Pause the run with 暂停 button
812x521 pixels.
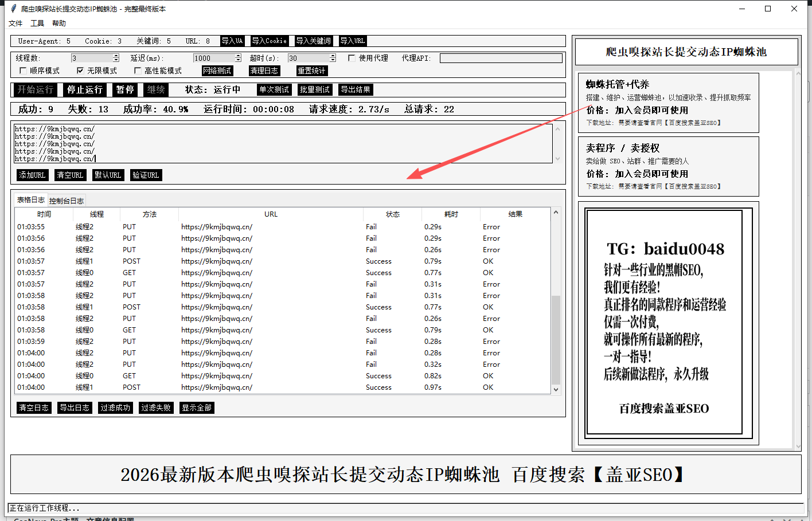coord(125,89)
